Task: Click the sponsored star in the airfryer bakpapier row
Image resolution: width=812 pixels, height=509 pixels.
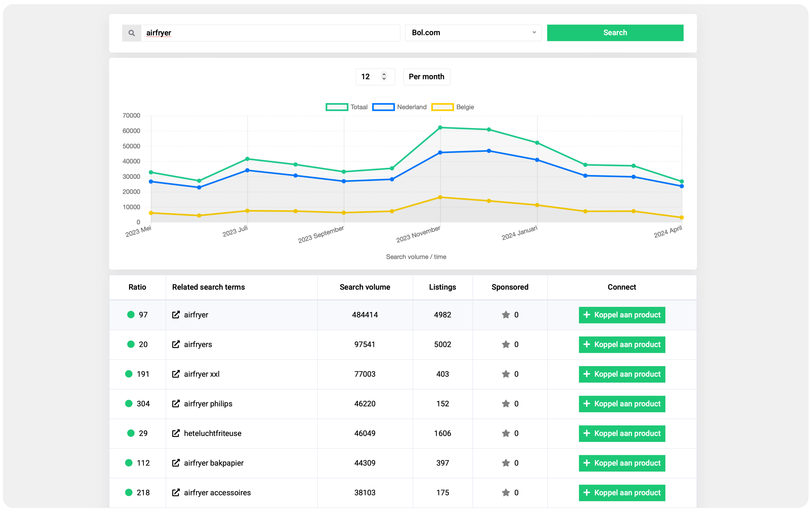Action: [506, 463]
